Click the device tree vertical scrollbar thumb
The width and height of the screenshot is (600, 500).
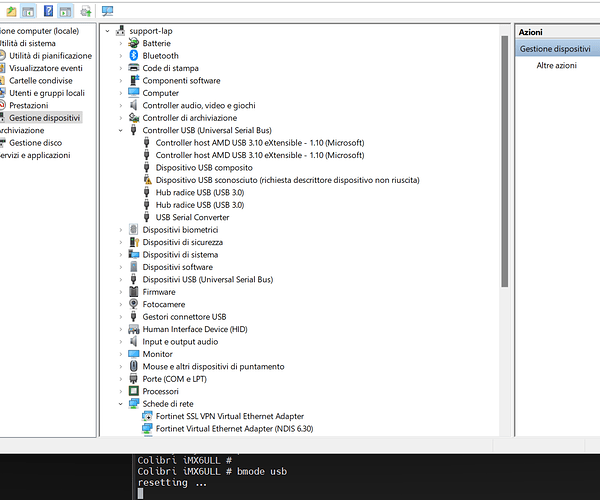(x=505, y=161)
